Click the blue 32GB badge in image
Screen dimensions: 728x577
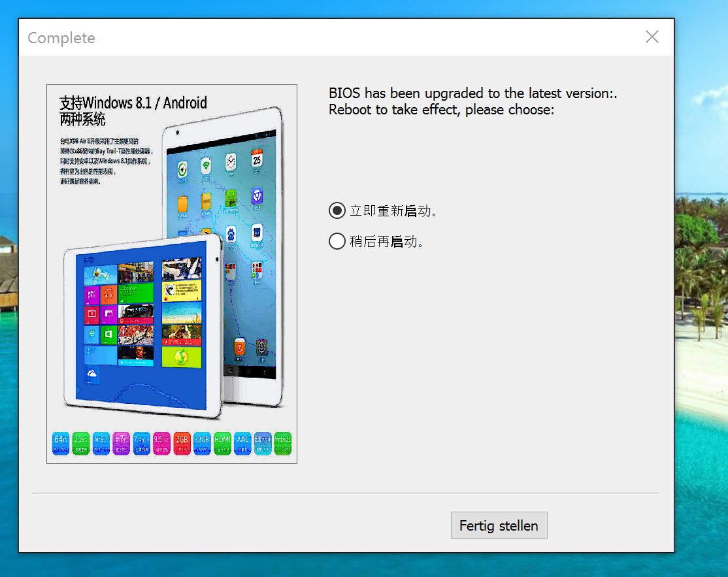point(202,443)
